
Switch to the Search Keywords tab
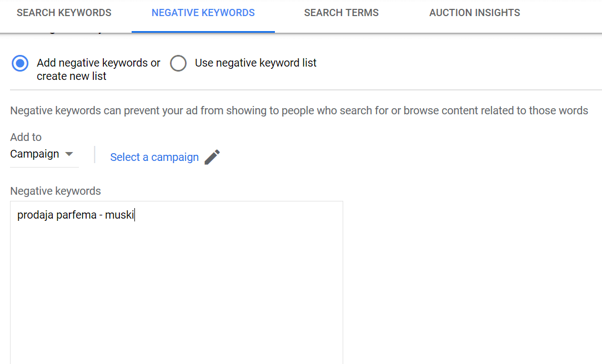point(63,12)
